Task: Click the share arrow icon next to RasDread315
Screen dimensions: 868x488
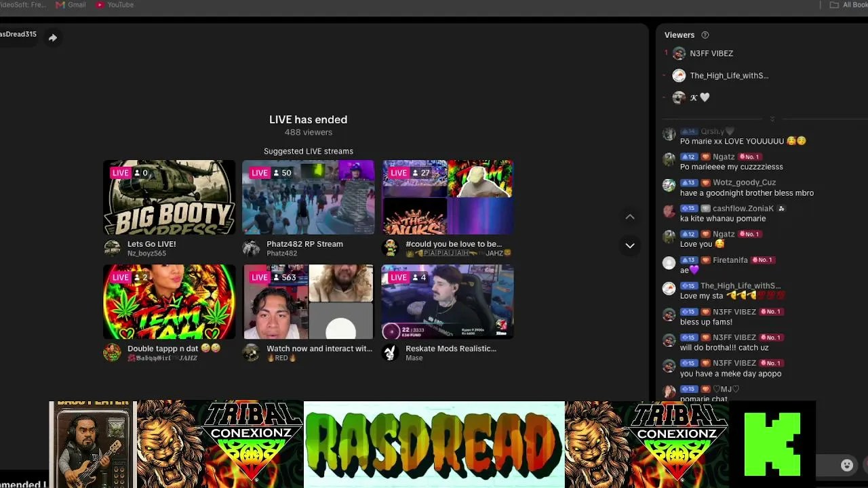Action: [52, 38]
